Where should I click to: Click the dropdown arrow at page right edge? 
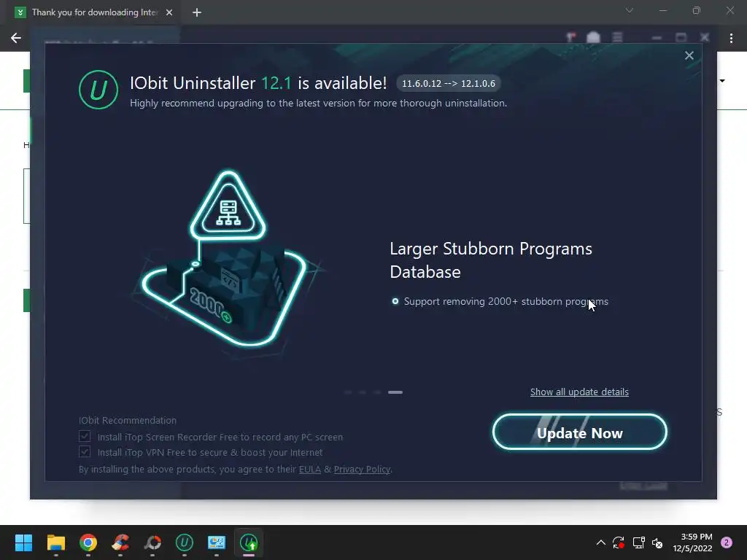722,81
